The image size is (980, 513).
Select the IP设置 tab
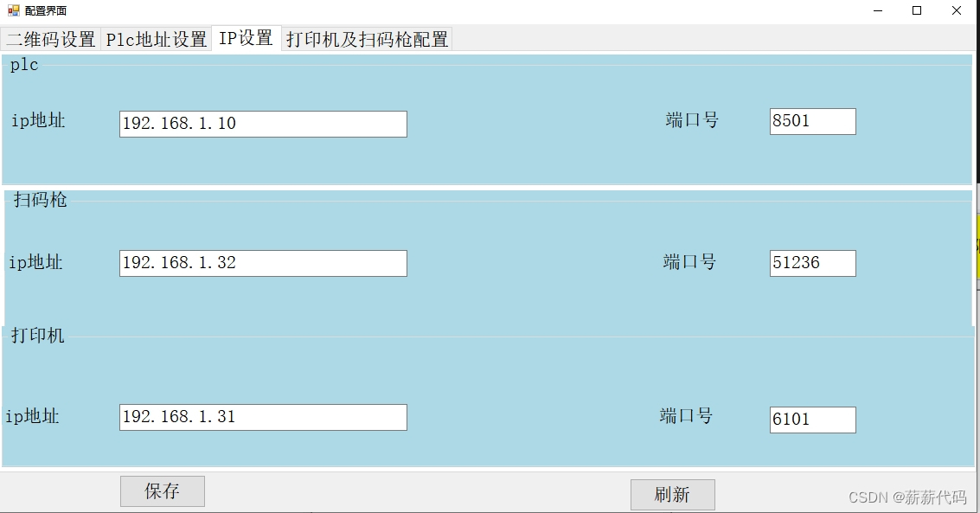[246, 38]
